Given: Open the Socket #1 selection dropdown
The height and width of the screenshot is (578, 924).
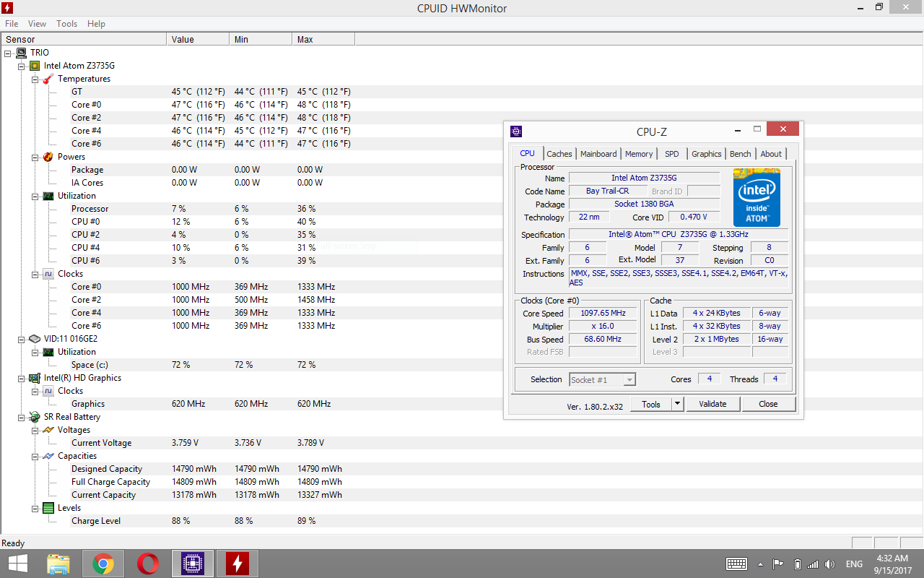Looking at the screenshot, I should click(629, 379).
